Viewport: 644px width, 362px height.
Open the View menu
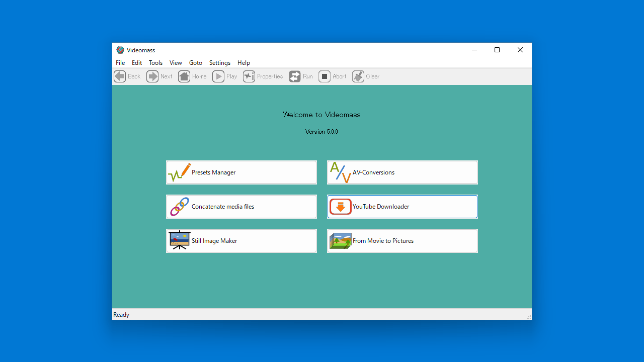point(176,63)
